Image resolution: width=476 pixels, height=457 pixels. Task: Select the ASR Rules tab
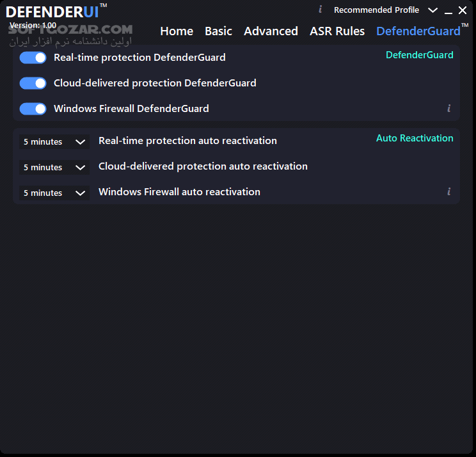337,31
